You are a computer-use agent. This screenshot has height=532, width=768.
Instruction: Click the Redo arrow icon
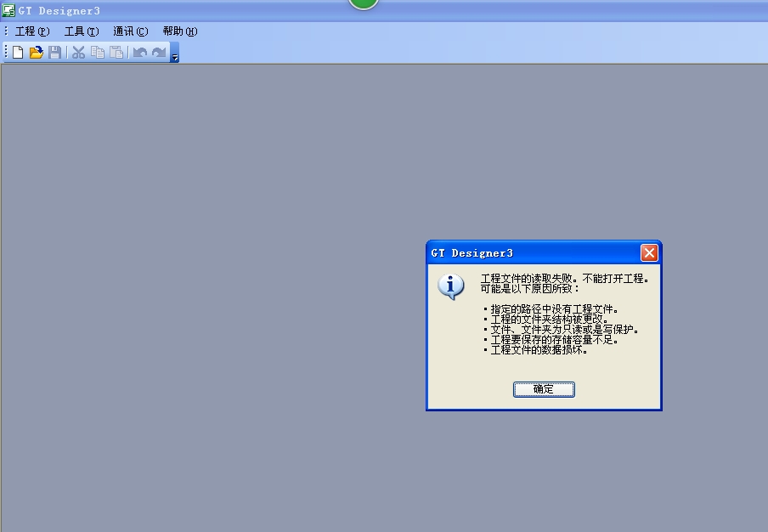159,52
